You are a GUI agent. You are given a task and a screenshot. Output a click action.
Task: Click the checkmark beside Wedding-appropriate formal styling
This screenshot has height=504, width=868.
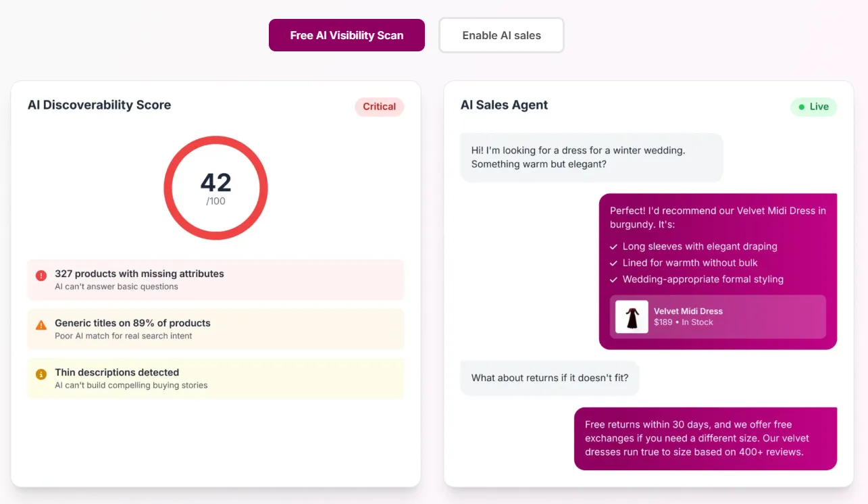pyautogui.click(x=613, y=280)
